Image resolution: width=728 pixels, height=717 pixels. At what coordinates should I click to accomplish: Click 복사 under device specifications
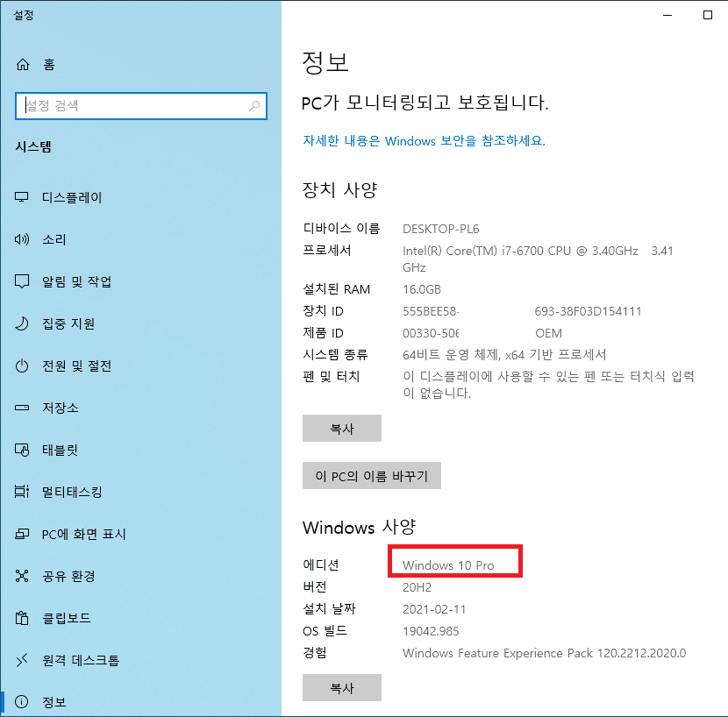point(342,429)
